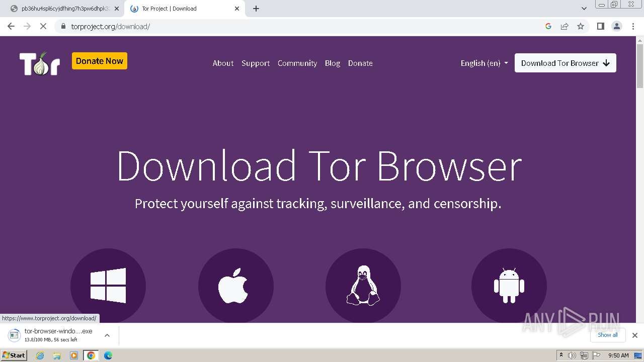Click the Action Center flag icon

click(x=596, y=355)
